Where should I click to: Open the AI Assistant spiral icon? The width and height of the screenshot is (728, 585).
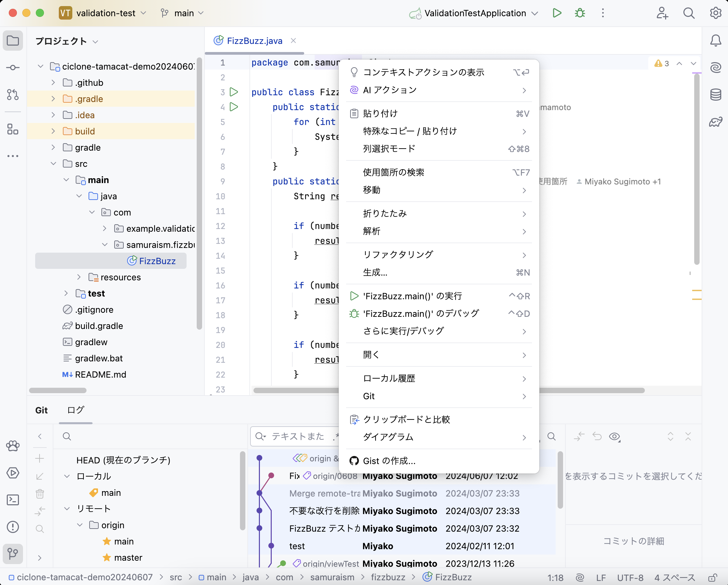click(x=715, y=68)
